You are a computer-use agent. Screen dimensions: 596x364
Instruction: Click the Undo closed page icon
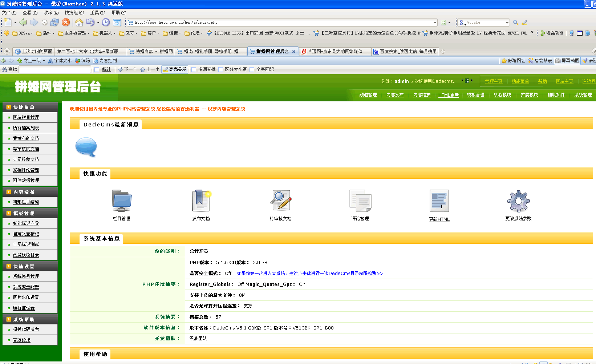(90, 23)
